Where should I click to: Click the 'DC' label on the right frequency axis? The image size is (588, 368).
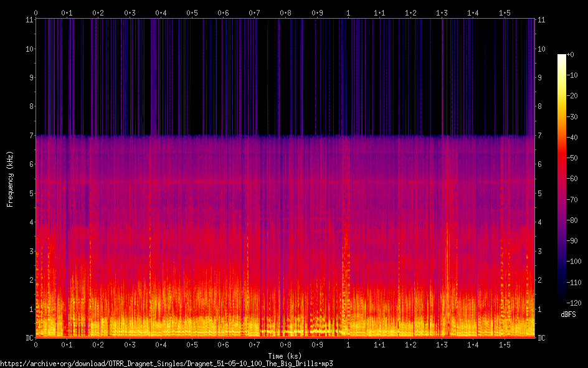(541, 337)
